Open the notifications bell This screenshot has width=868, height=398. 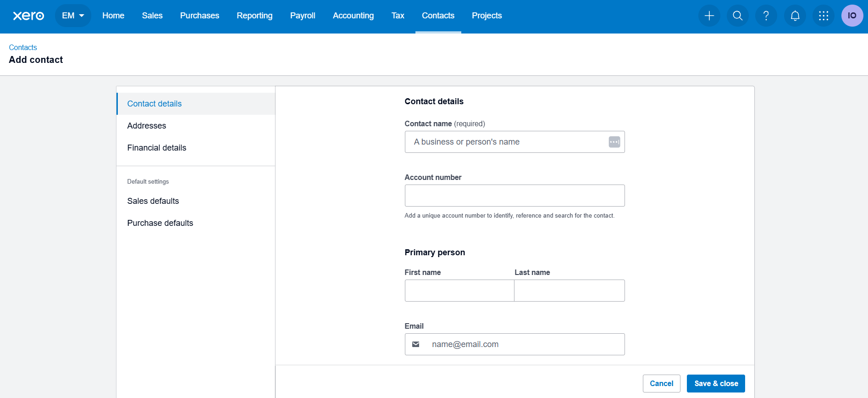point(795,16)
